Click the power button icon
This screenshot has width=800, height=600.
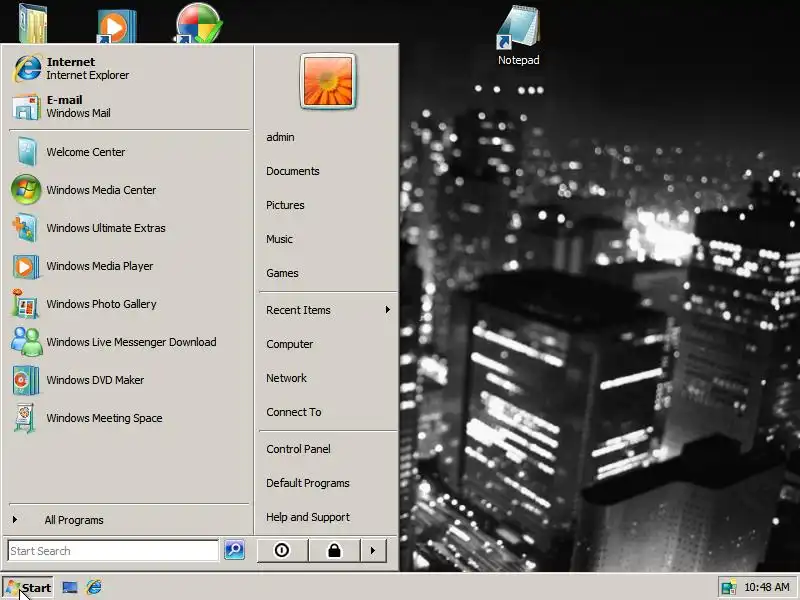tap(282, 551)
